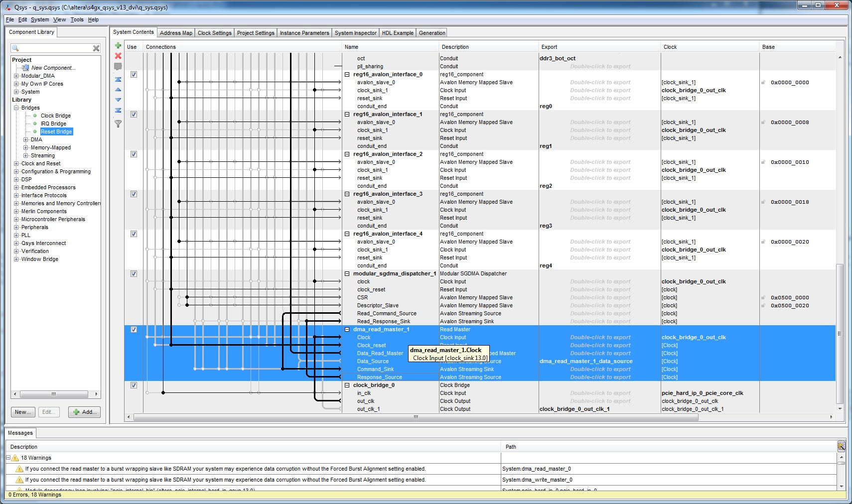
Task: Toggle Use checkbox for clock_bridge_0
Action: tap(134, 385)
